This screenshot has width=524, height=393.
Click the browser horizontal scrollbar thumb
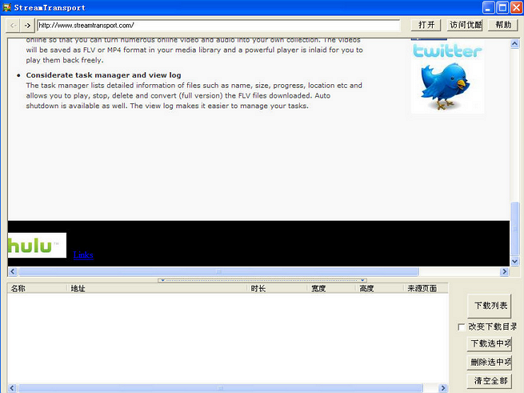(x=219, y=272)
